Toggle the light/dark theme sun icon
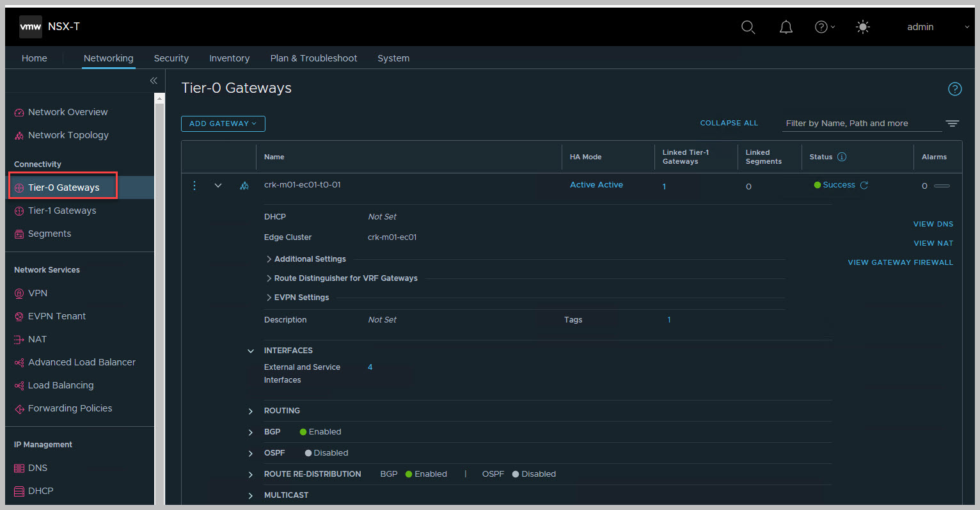This screenshot has width=980, height=510. coord(862,27)
